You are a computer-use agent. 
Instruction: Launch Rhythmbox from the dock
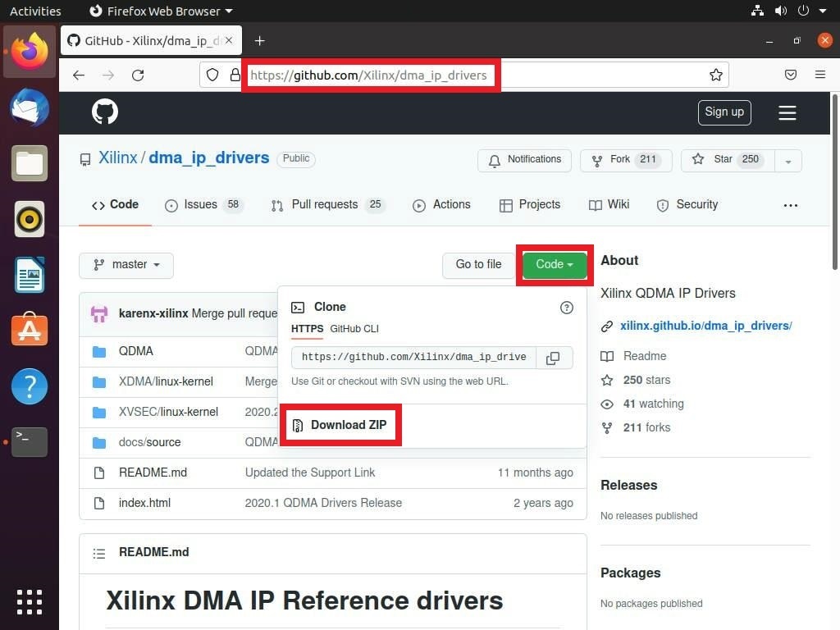(x=30, y=219)
